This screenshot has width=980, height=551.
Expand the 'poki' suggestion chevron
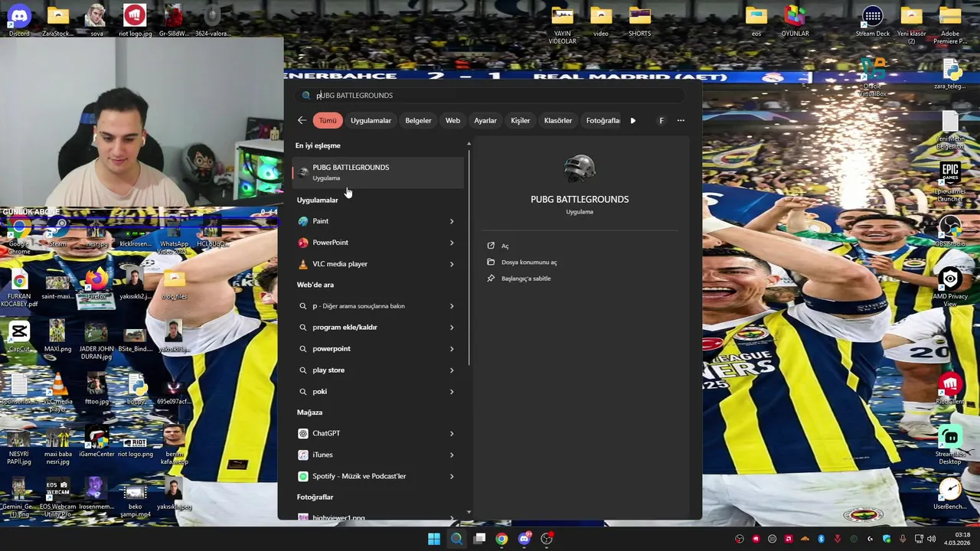[452, 392]
